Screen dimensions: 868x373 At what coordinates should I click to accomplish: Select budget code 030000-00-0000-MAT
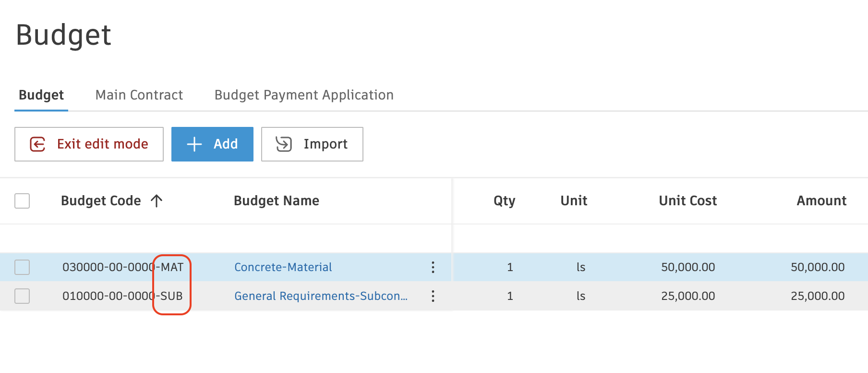click(123, 267)
